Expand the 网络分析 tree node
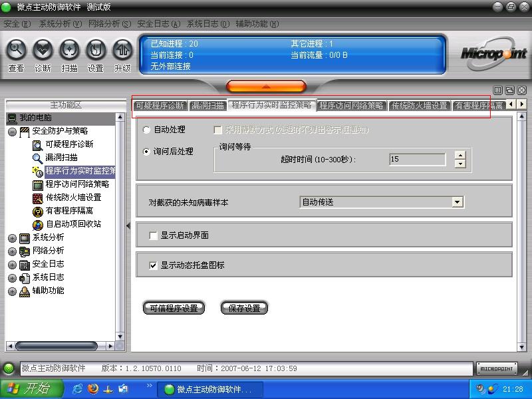Viewport: 532px width, 399px height. [12, 251]
